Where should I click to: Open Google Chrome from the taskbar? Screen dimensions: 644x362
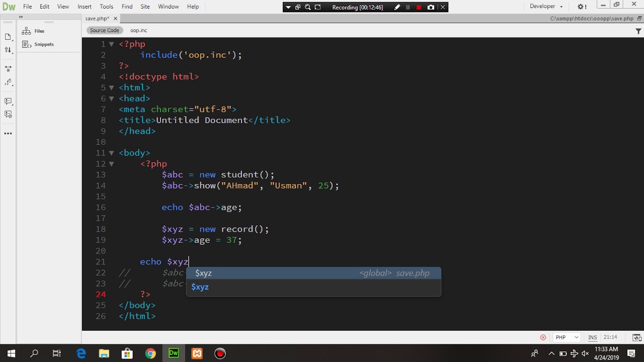click(x=150, y=353)
